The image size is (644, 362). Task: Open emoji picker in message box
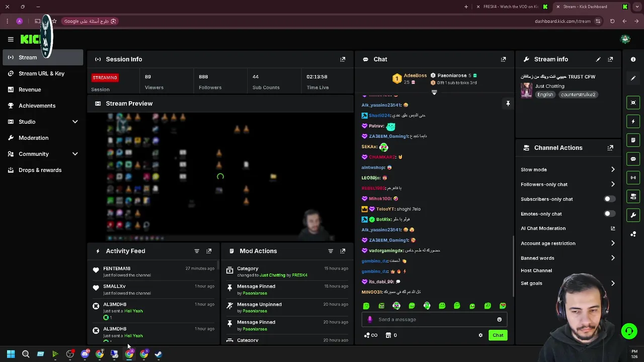[499, 319]
